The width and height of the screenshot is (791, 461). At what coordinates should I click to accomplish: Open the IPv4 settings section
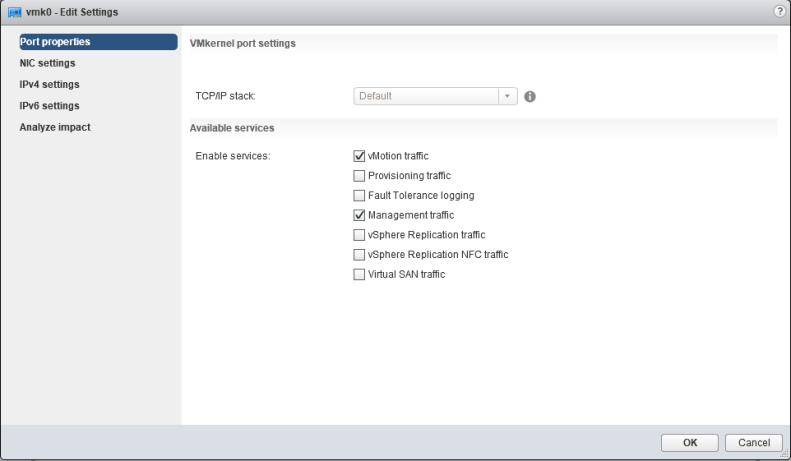(50, 84)
